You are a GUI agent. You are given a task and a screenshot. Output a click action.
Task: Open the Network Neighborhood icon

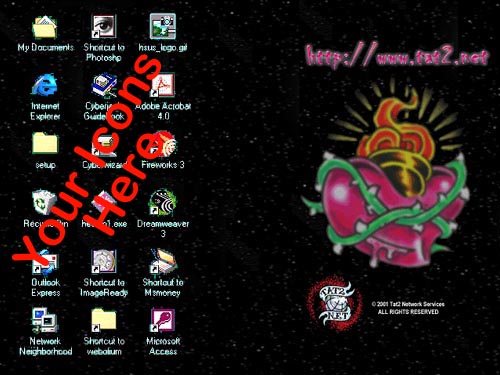pyautogui.click(x=45, y=320)
